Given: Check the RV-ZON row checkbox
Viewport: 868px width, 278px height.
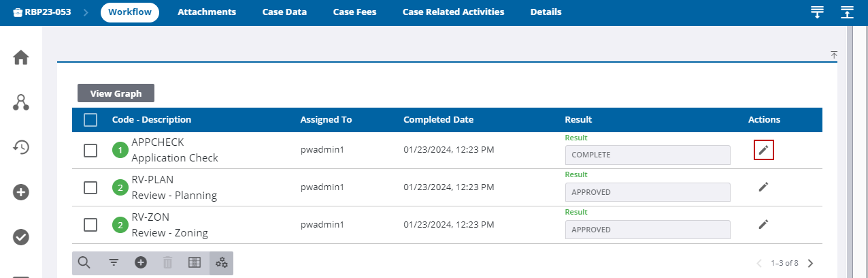Looking at the screenshot, I should [x=90, y=225].
